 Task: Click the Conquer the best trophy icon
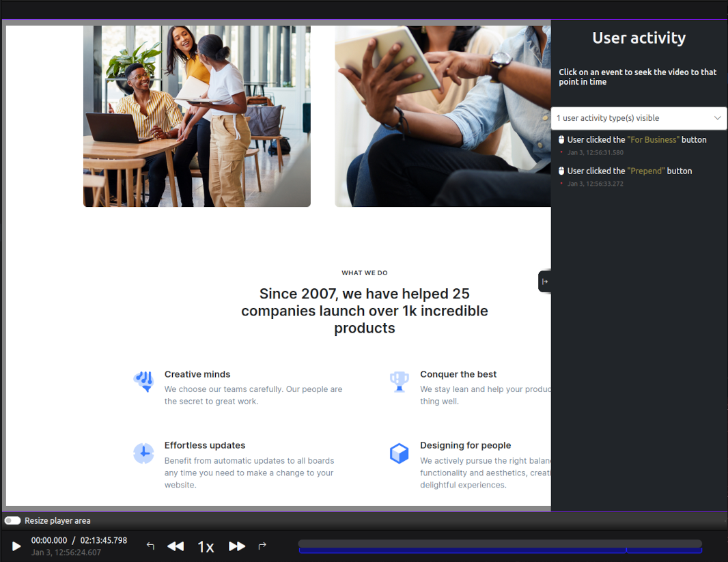tap(399, 381)
